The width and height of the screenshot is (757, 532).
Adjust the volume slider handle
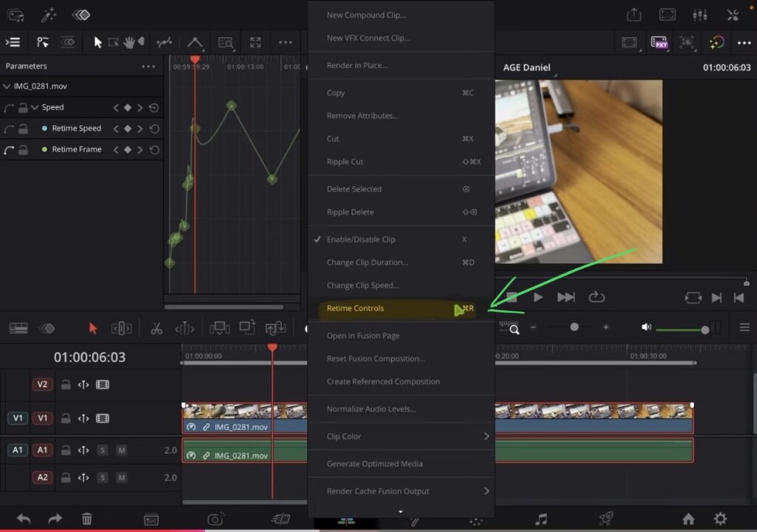pyautogui.click(x=705, y=330)
